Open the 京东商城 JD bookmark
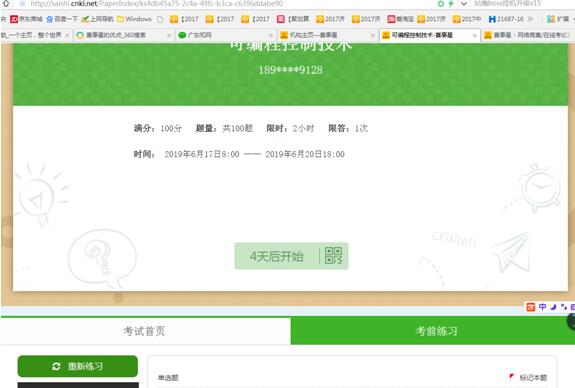 click(26, 19)
